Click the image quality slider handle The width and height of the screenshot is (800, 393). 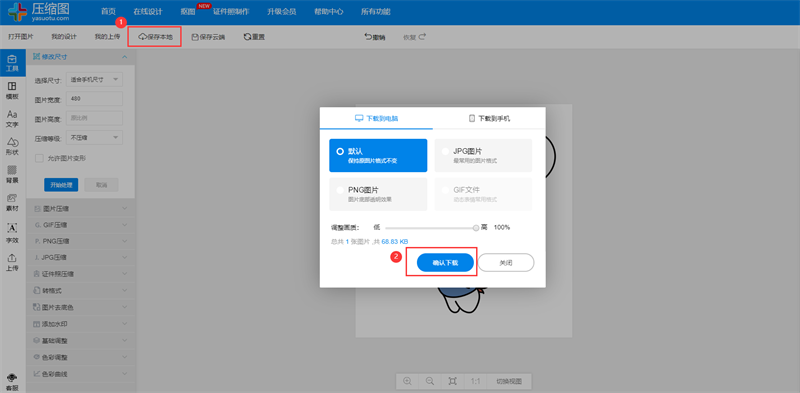(x=476, y=228)
